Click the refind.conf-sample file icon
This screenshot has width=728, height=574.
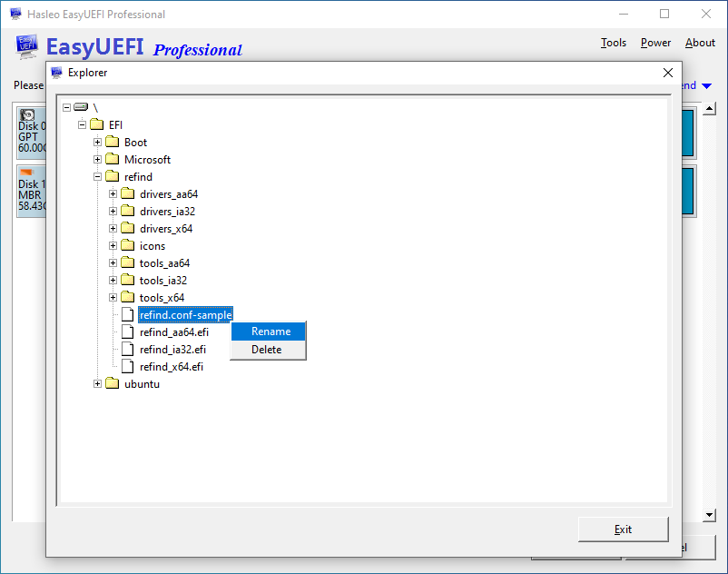point(128,314)
